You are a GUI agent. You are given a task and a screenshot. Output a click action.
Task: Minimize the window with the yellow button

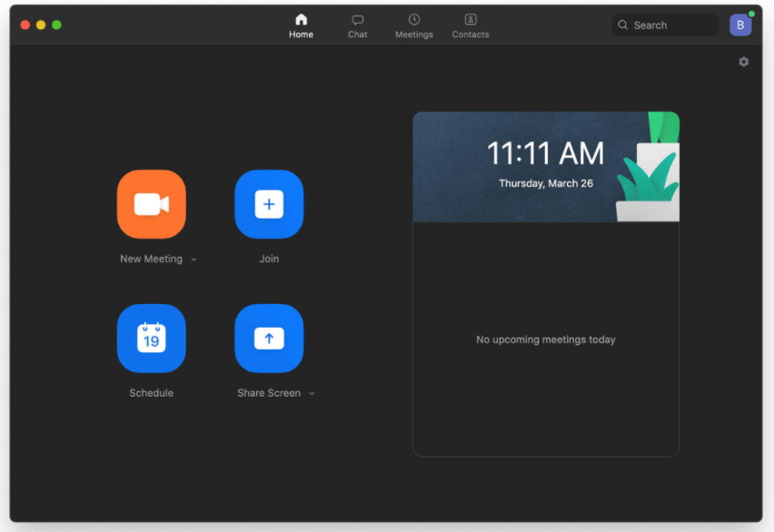click(x=41, y=25)
